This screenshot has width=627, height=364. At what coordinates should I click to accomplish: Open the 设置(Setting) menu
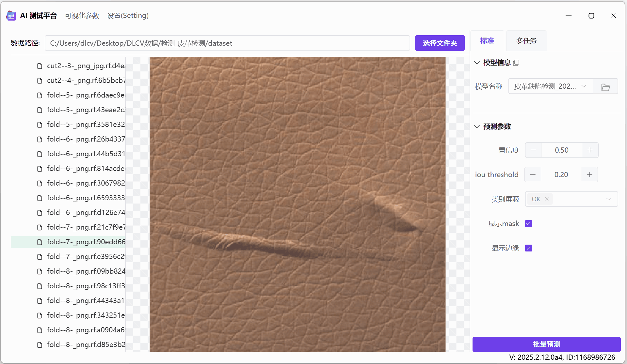coord(128,16)
